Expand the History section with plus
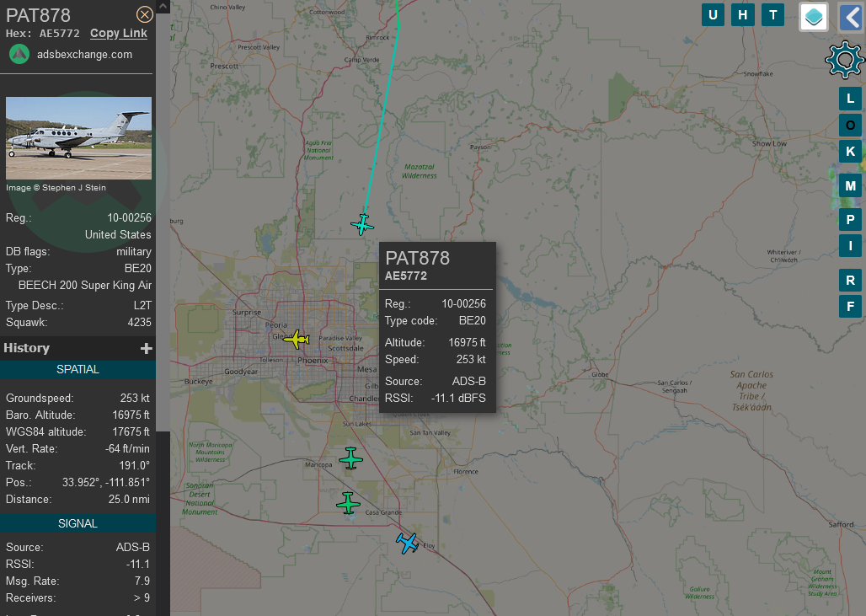The image size is (866, 616). (147, 348)
